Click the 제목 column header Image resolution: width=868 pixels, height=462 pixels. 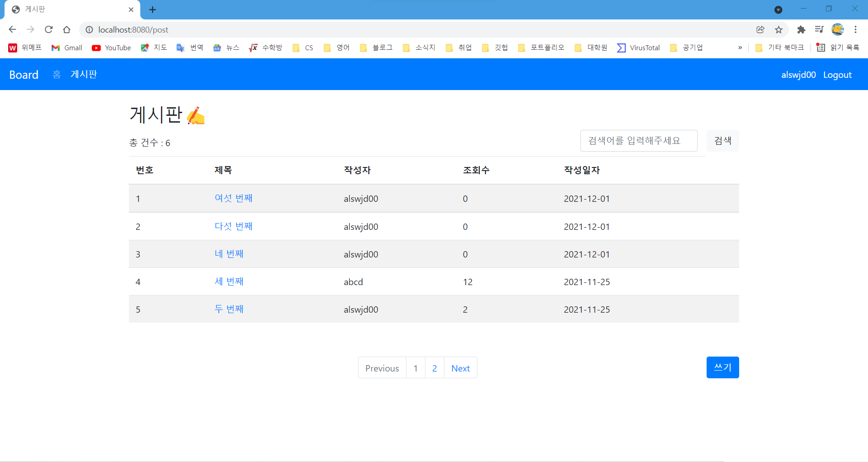223,170
